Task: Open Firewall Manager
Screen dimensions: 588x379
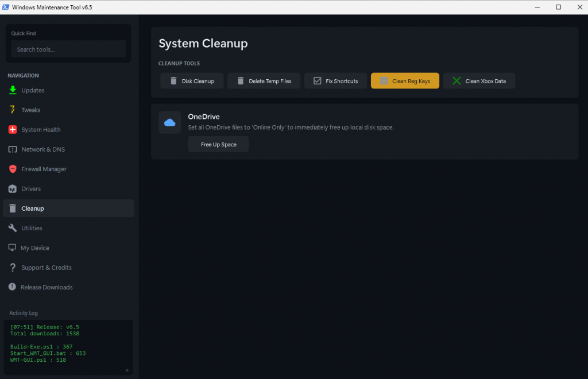Action: (68, 169)
